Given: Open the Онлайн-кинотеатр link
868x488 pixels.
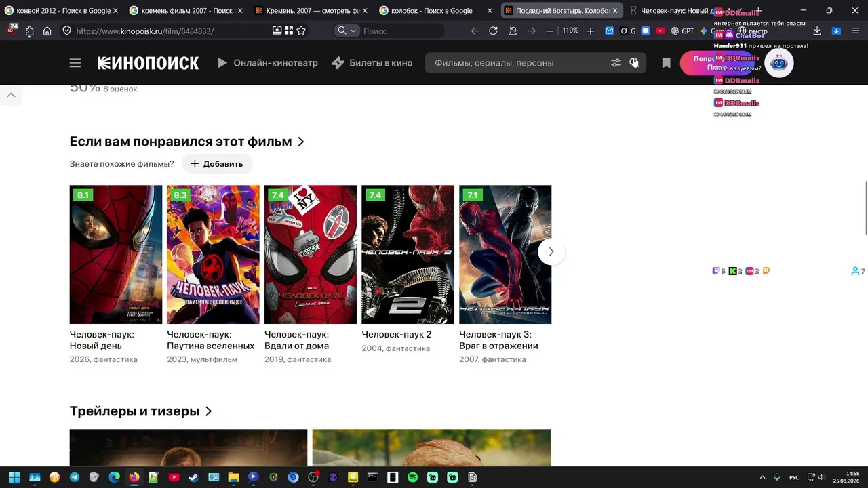Looking at the screenshot, I should [x=267, y=63].
